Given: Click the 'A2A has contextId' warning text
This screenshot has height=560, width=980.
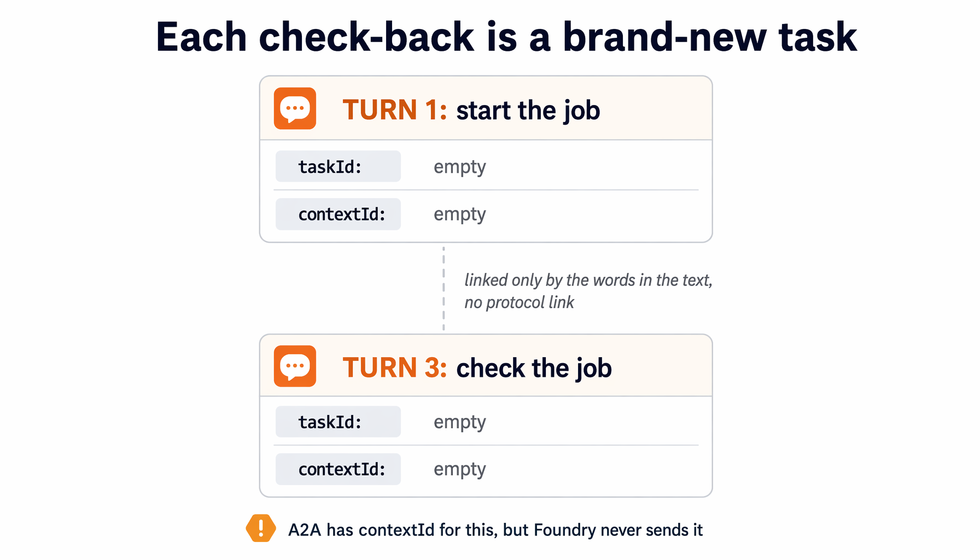Looking at the screenshot, I should [x=495, y=530].
